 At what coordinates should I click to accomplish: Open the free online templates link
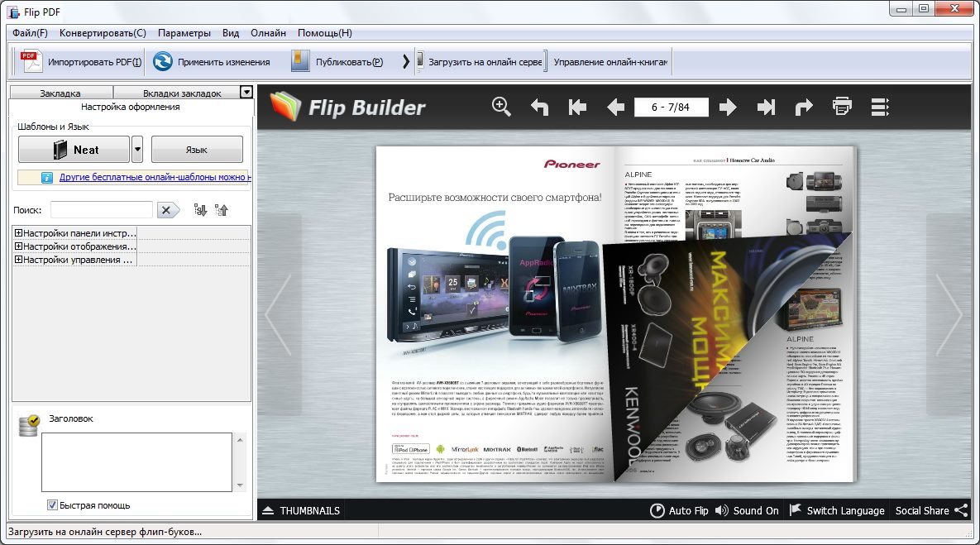click(x=155, y=177)
